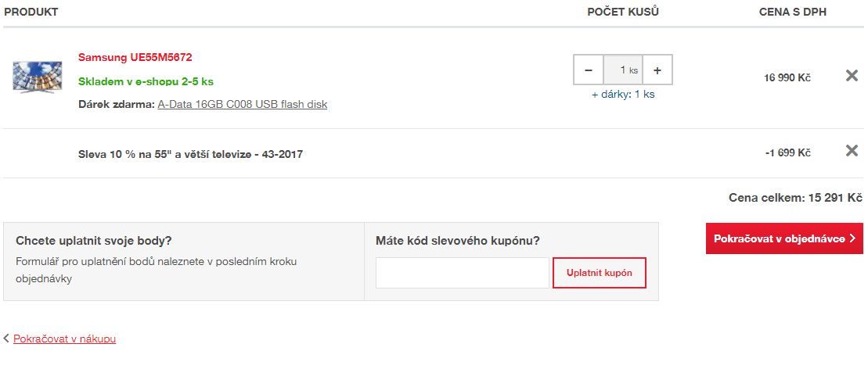Click 'Cena celkem: 15 291 Kč' total
This screenshot has width=868, height=387.
pos(795,198)
